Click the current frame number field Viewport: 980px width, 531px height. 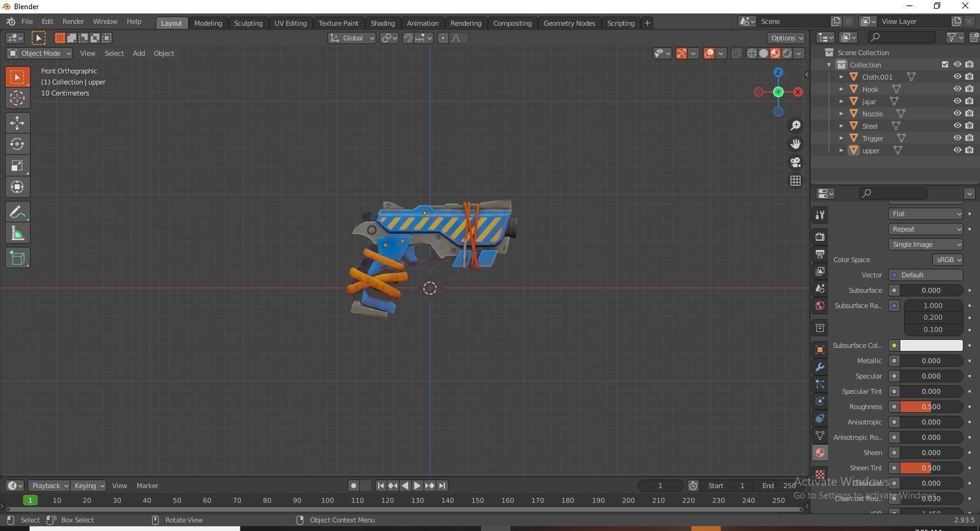coord(660,486)
